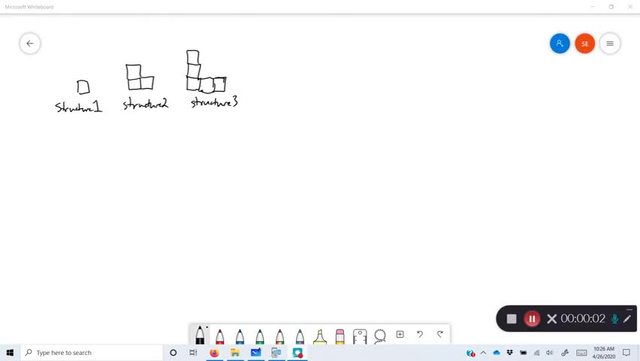Select the yellow highlighter tool
Viewport: 640px width, 361px height.
320,336
